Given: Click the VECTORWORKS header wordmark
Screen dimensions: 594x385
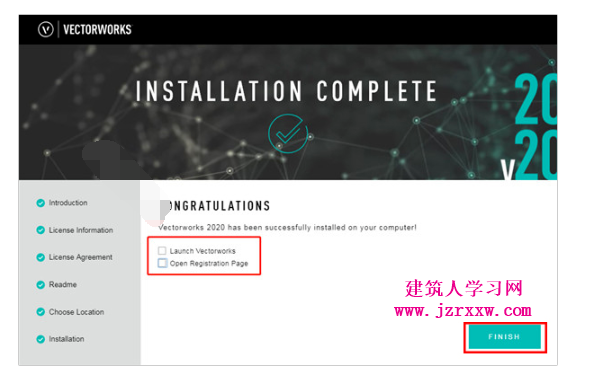Looking at the screenshot, I should [x=97, y=30].
